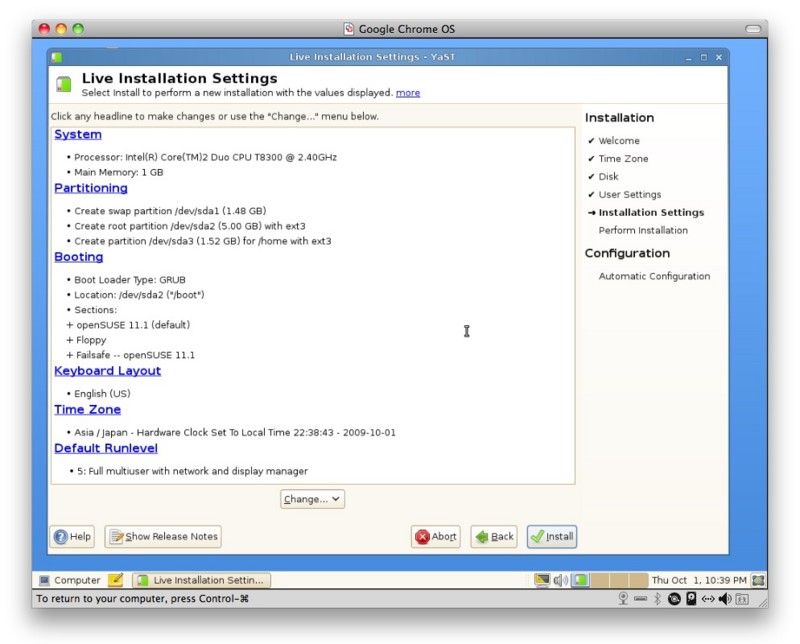Click 'Boot Loader Type: GRUB' line

click(130, 280)
